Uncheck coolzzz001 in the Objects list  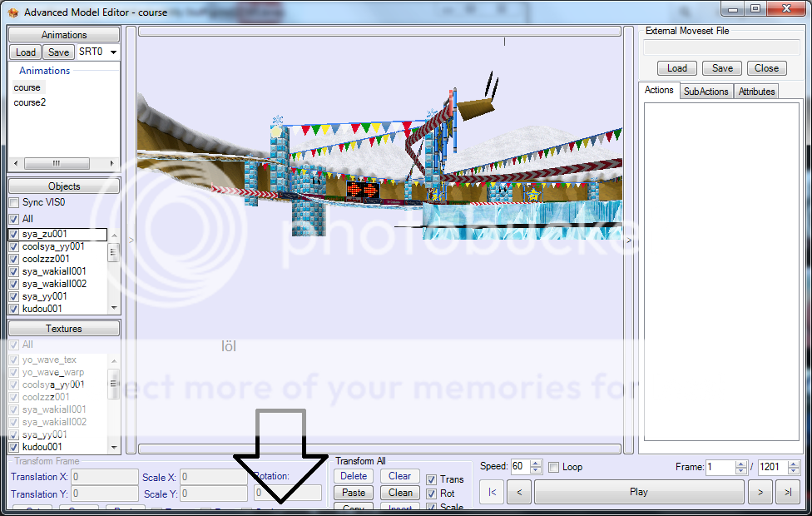click(14, 259)
